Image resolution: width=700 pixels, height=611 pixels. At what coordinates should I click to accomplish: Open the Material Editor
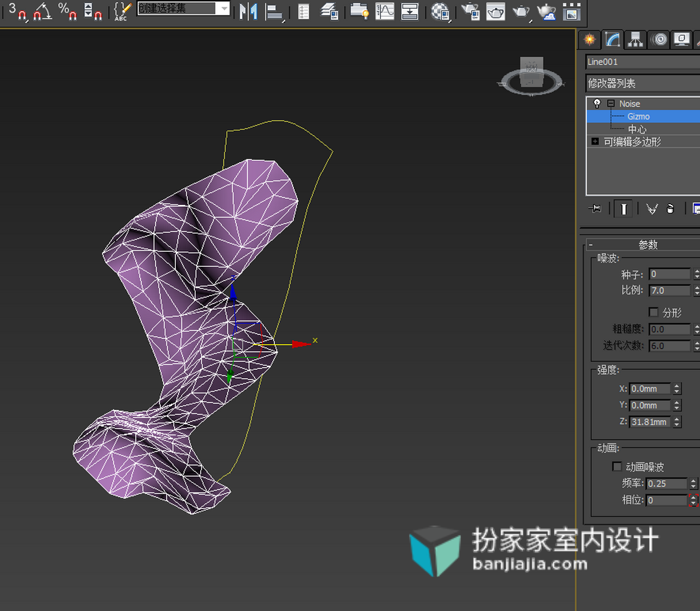pyautogui.click(x=440, y=12)
